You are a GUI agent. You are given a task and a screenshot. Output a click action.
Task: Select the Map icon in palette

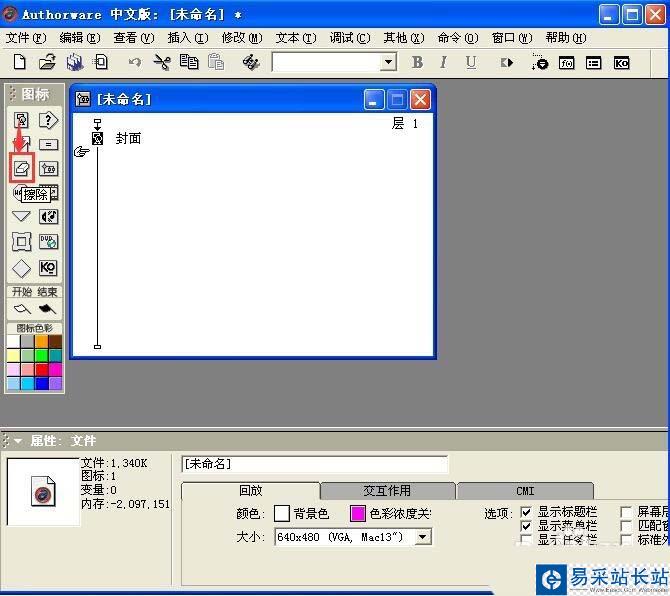point(48,169)
